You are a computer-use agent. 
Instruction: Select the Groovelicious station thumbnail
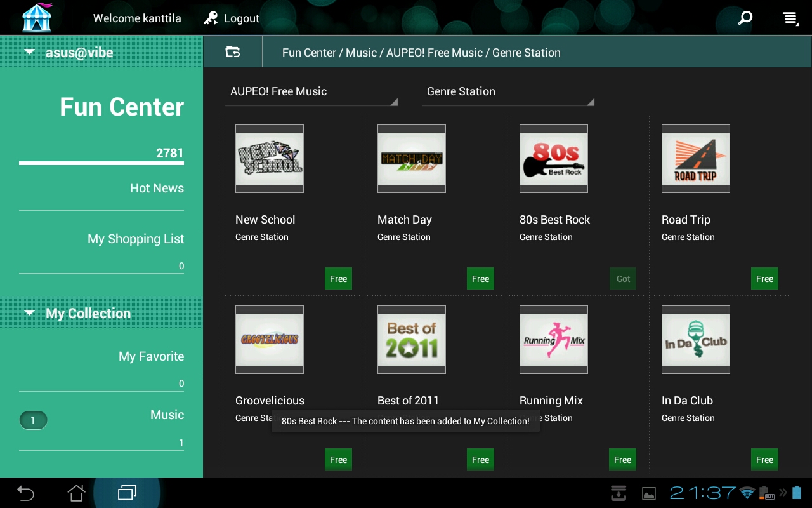coord(270,340)
